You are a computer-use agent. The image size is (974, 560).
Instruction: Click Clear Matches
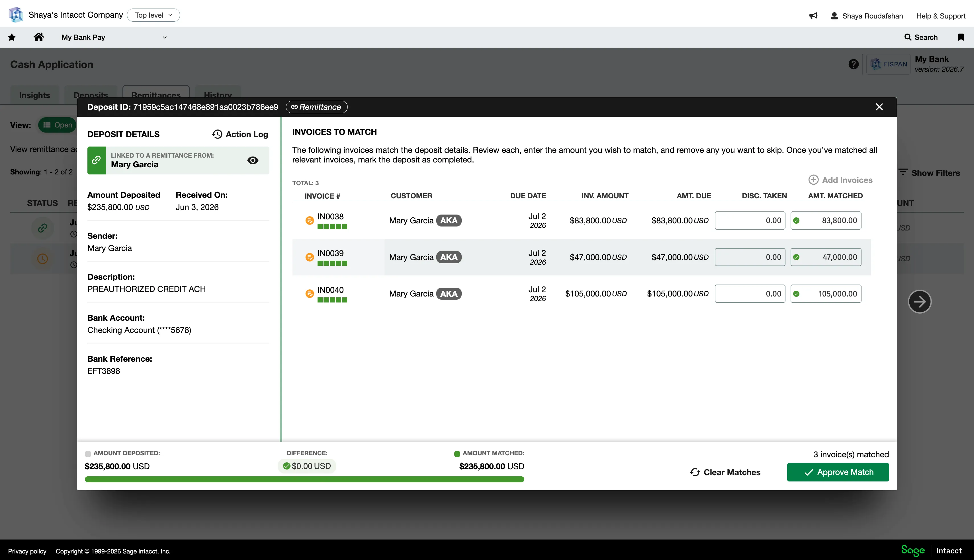[x=725, y=472]
